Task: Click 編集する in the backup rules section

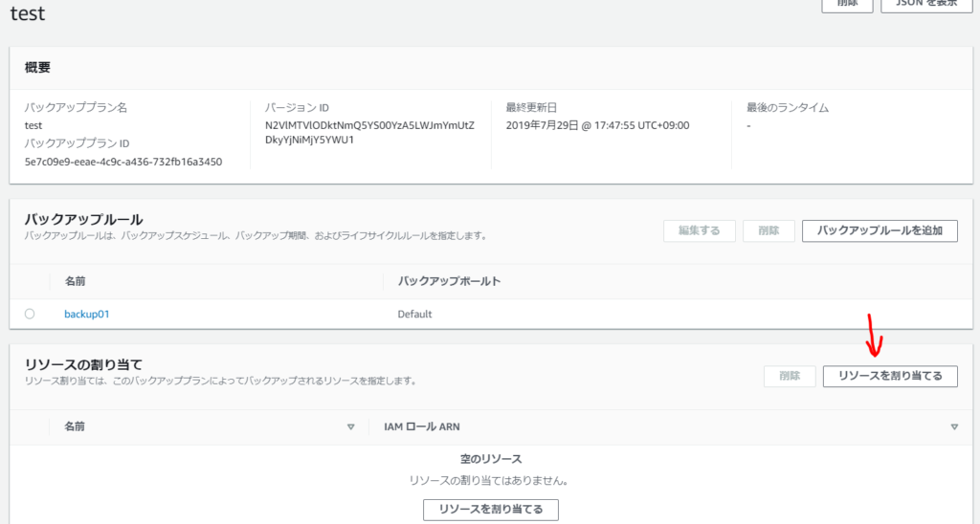Action: [699, 230]
